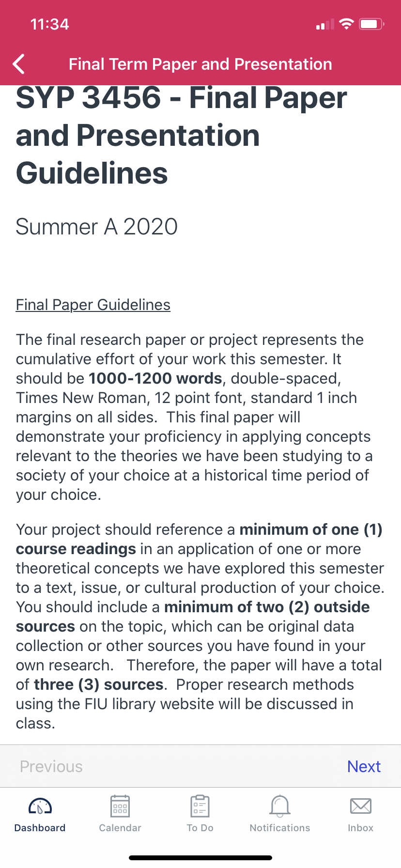Viewport: 401px width, 868px height.
Task: Tap the battery status icon
Action: (x=371, y=24)
